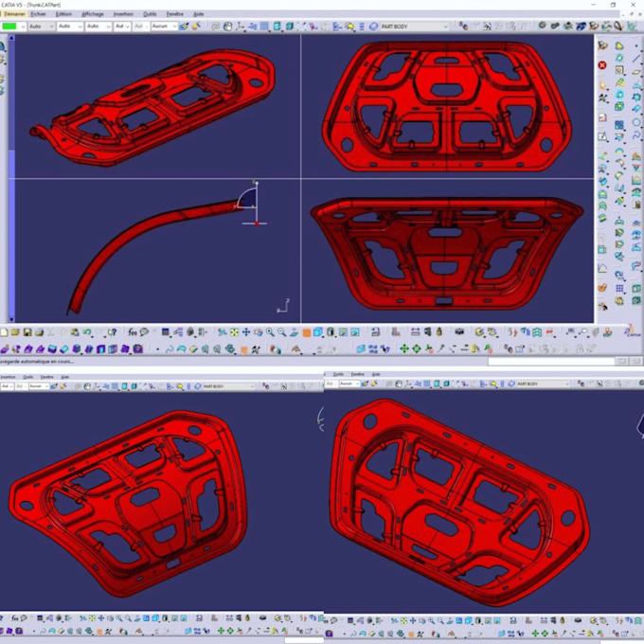This screenshot has height=644, width=644.
Task: Click the Zoom Out magnifier in the top window
Action: pos(282,332)
